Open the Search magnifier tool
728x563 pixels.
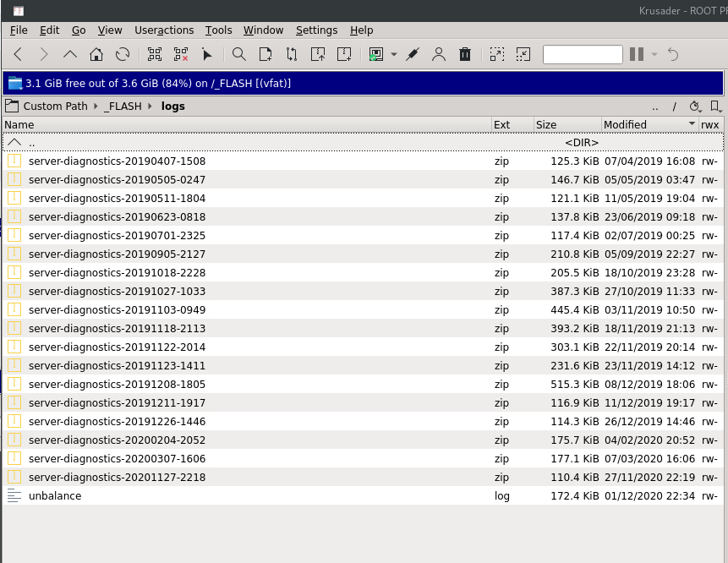pyautogui.click(x=239, y=54)
